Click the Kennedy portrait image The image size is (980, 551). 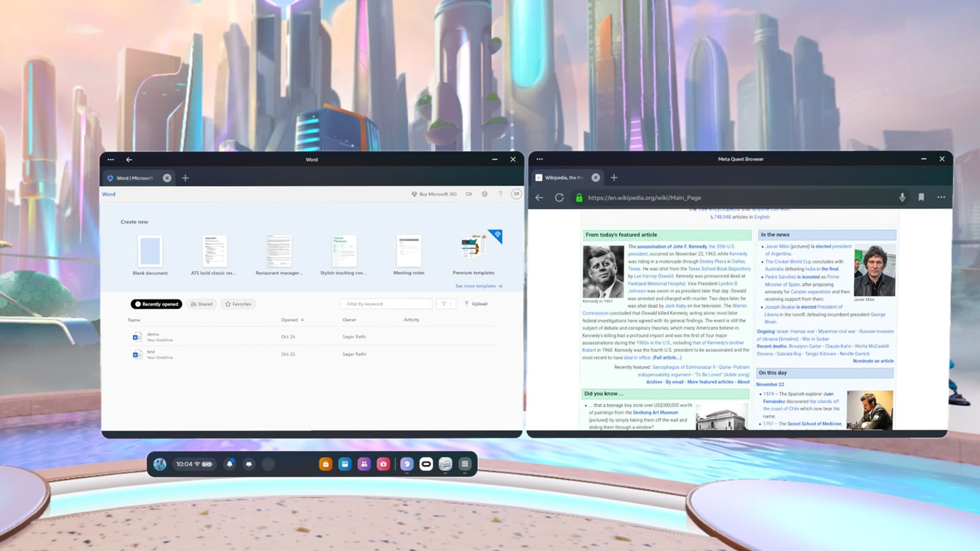coord(603,271)
